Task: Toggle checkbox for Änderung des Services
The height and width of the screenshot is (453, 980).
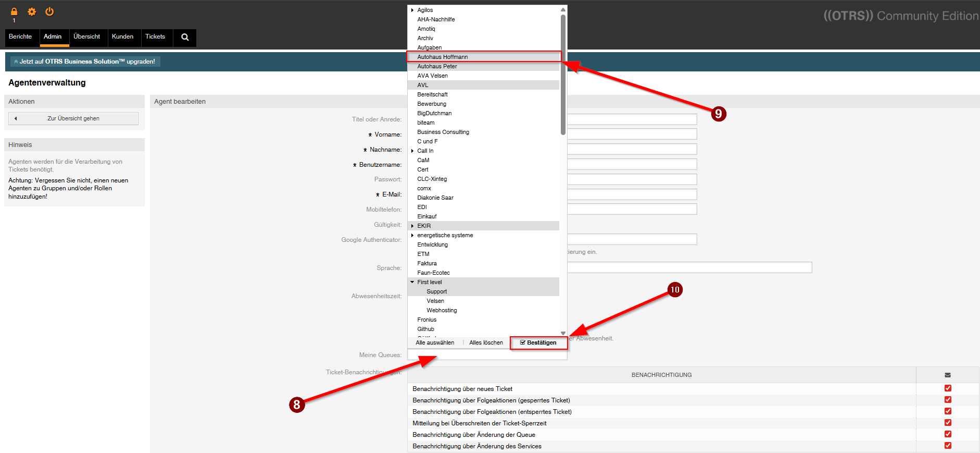Action: pyautogui.click(x=948, y=446)
